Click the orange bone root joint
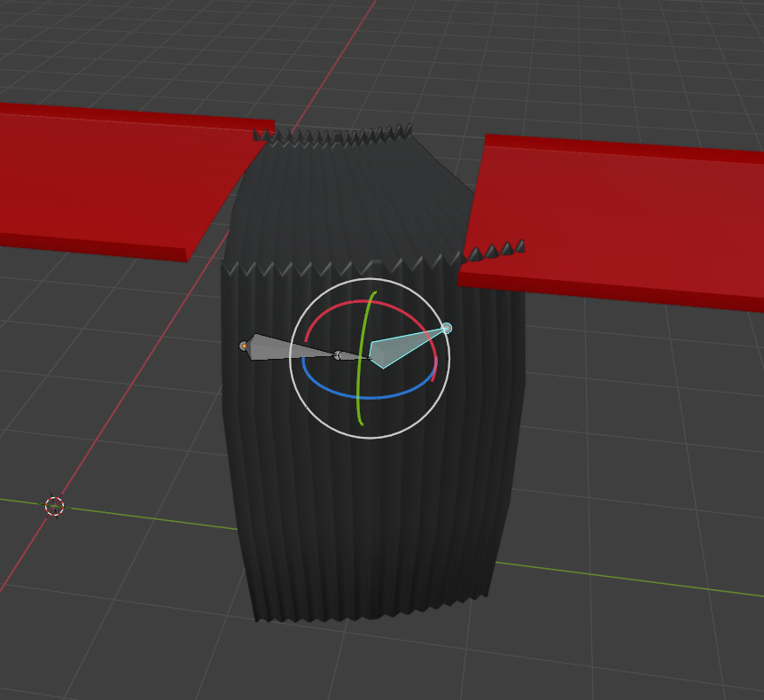764x700 pixels. pos(243,346)
